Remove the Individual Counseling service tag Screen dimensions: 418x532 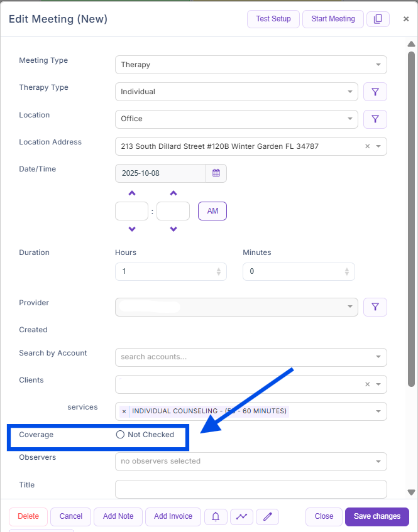(124, 411)
